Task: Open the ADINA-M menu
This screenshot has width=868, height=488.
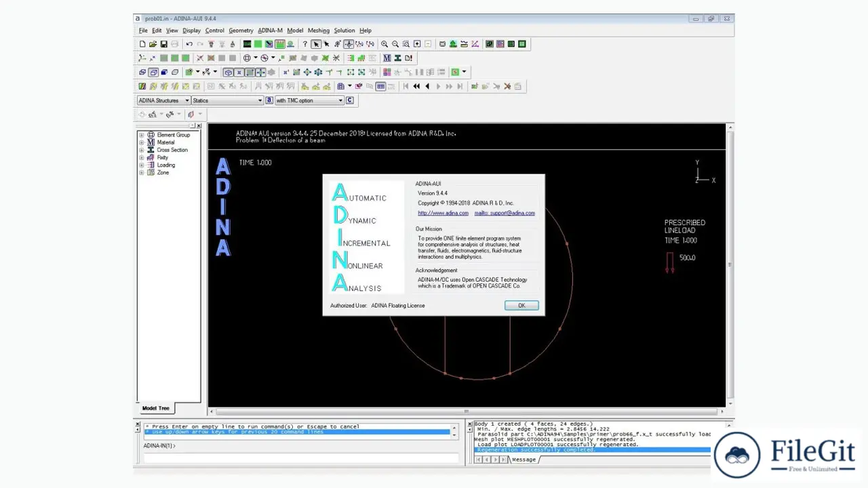Action: 270,30
